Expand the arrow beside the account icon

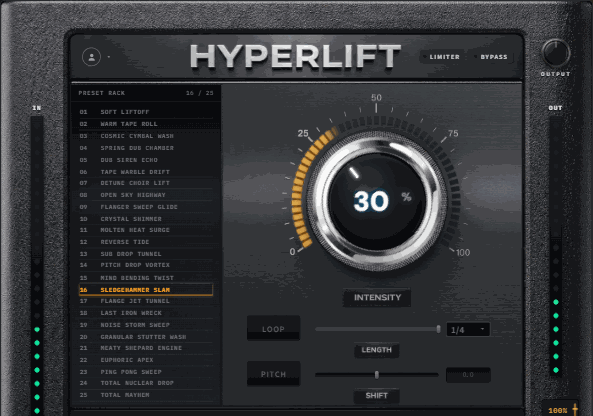point(109,57)
